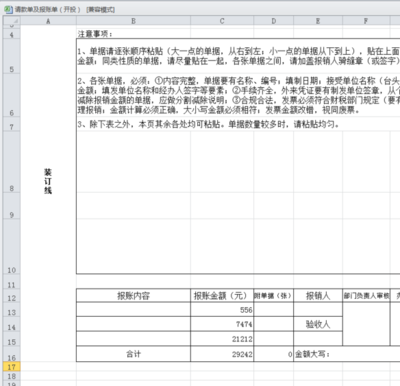Image resolution: width=400 pixels, height=386 pixels.
Task: Click the 金额大写 cell
Action: point(347,354)
